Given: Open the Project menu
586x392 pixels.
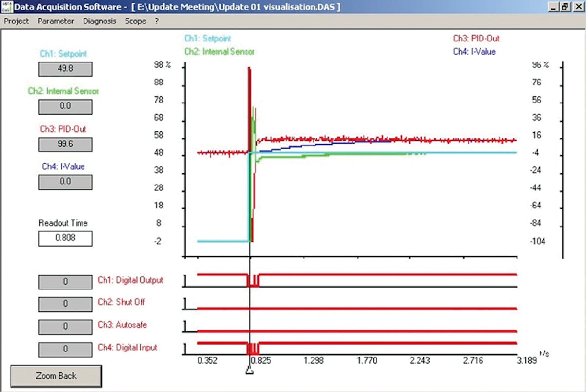Looking at the screenshot, I should coord(17,21).
